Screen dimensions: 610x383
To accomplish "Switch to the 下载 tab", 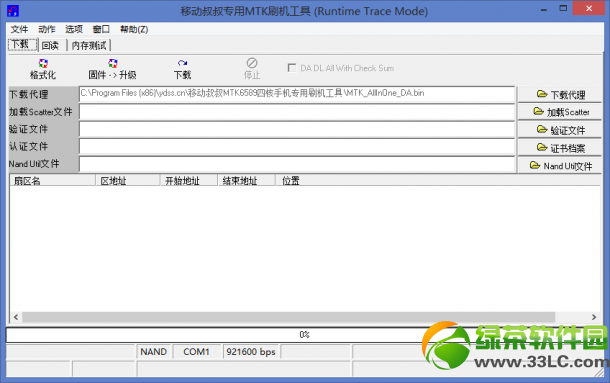I will 22,45.
